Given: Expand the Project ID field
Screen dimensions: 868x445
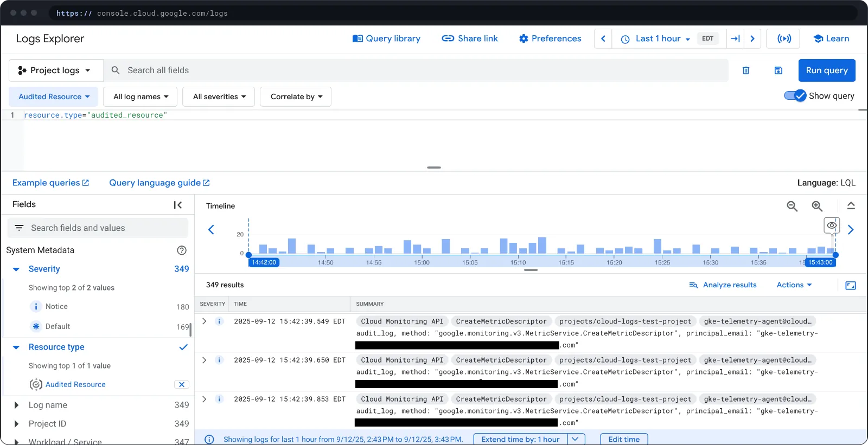Looking at the screenshot, I should (x=16, y=424).
